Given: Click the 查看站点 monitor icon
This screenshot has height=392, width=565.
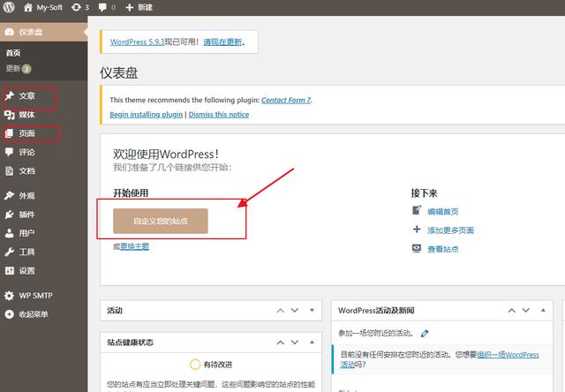Looking at the screenshot, I should point(417,248).
